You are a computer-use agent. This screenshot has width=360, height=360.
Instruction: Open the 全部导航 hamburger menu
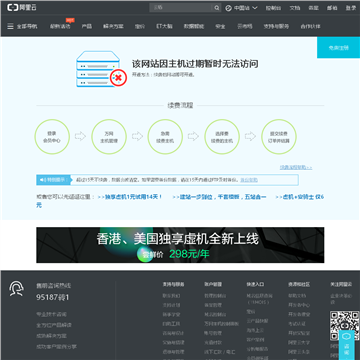22,26
